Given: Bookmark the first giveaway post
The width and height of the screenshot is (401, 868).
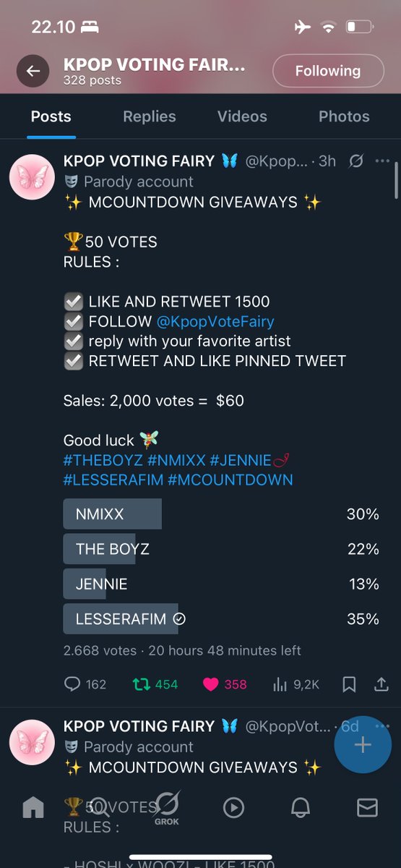Looking at the screenshot, I should click(x=349, y=684).
